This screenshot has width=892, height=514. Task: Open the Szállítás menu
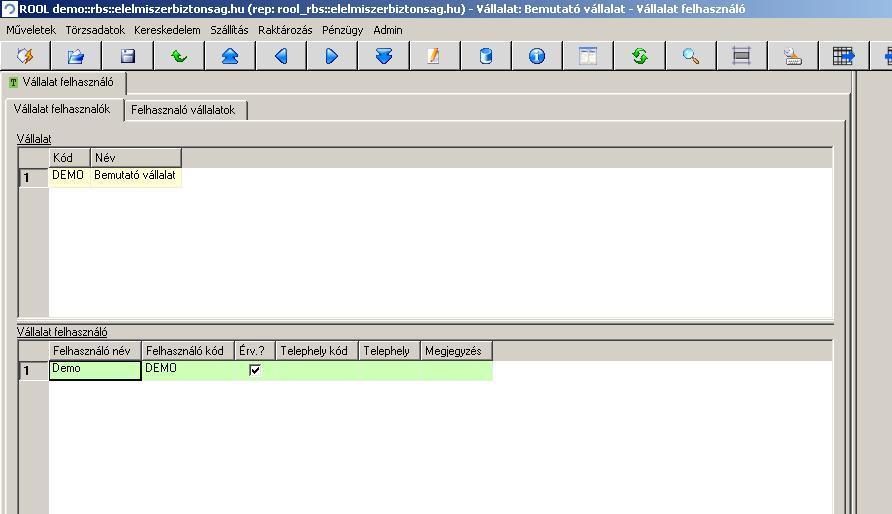point(229,30)
